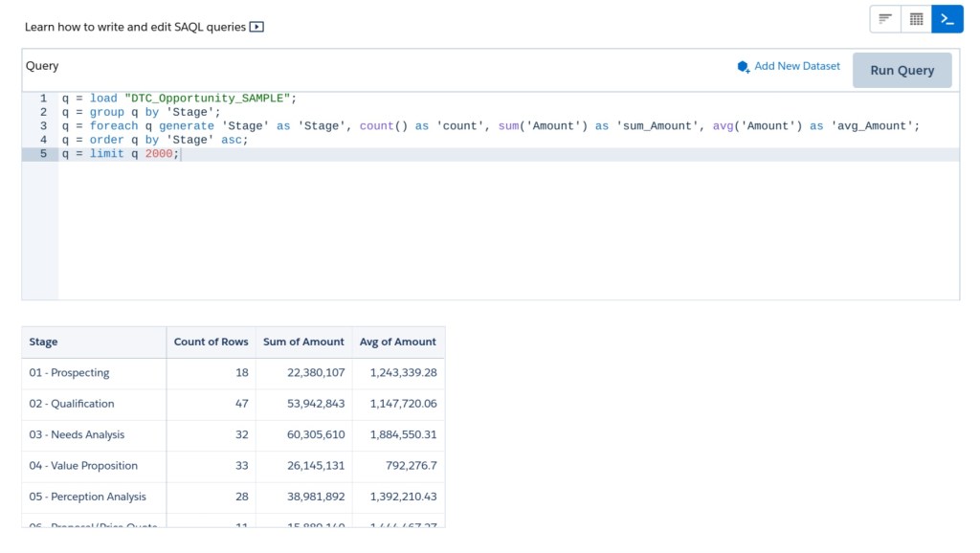
Task: Sort by the Stage column header
Action: (x=44, y=342)
